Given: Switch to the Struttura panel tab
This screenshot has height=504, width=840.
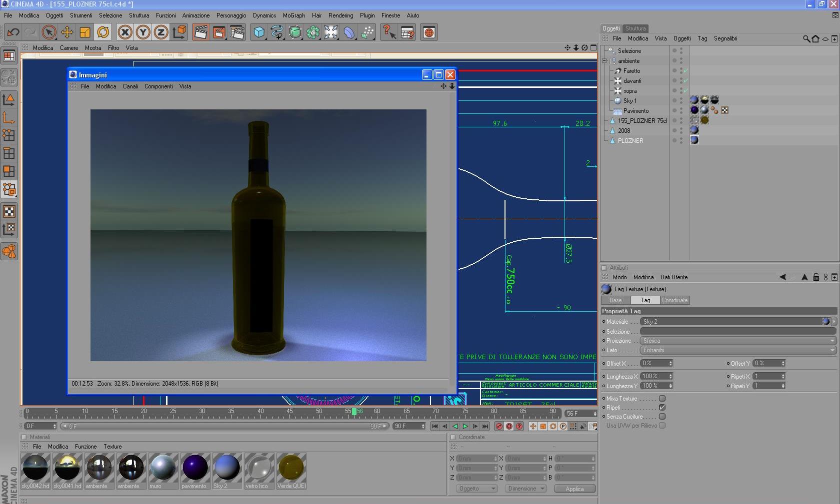Looking at the screenshot, I should coord(635,28).
